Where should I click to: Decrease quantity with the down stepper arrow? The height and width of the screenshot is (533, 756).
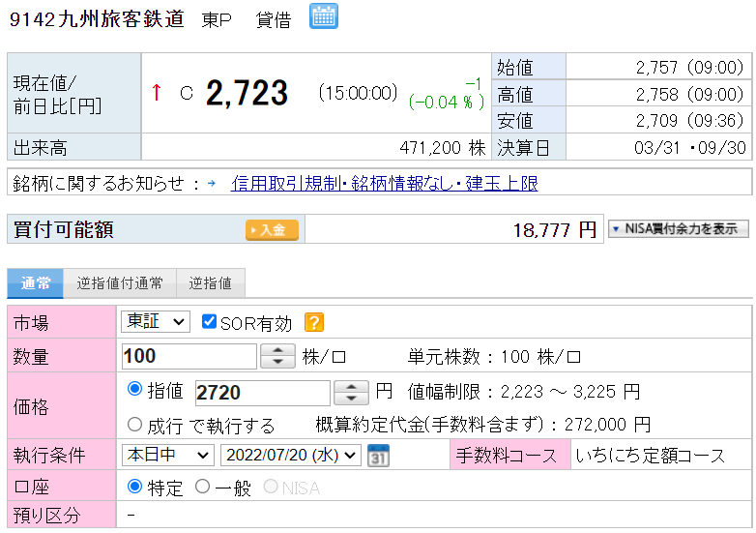point(278,363)
